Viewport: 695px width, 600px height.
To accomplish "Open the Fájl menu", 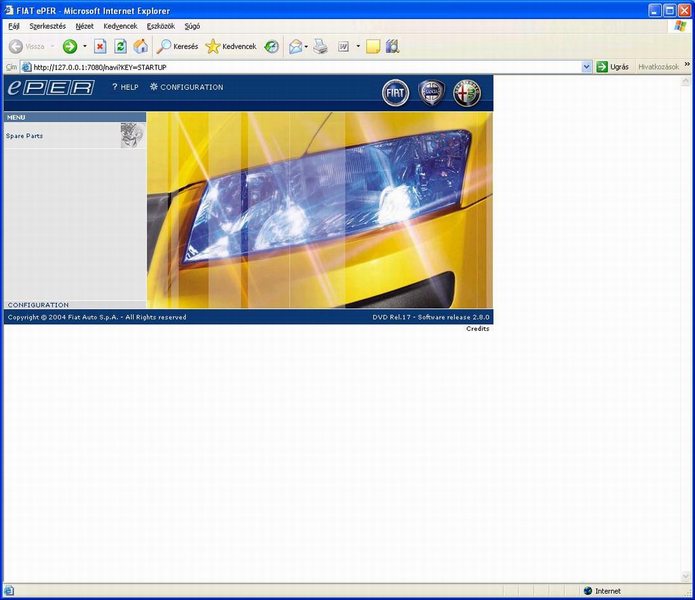I will pos(14,26).
